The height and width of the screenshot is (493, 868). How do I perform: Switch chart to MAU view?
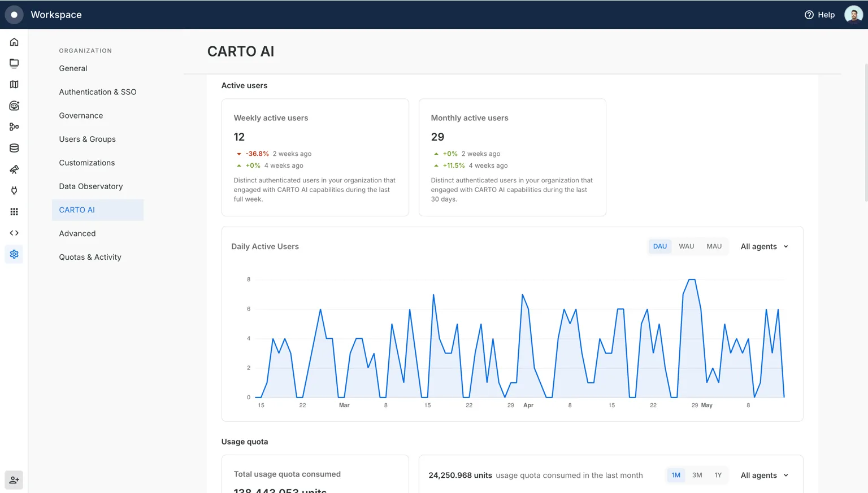tap(714, 246)
